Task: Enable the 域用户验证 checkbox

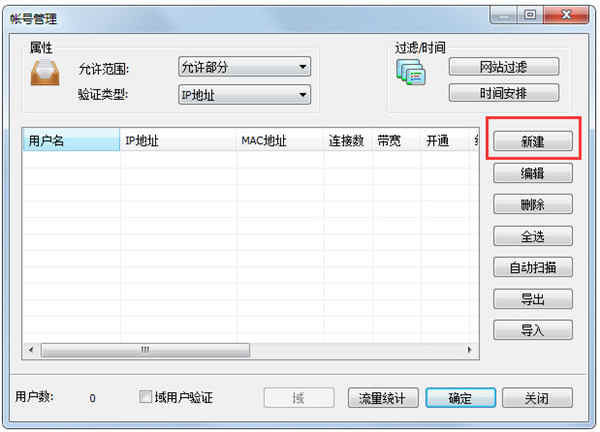Action: (145, 397)
